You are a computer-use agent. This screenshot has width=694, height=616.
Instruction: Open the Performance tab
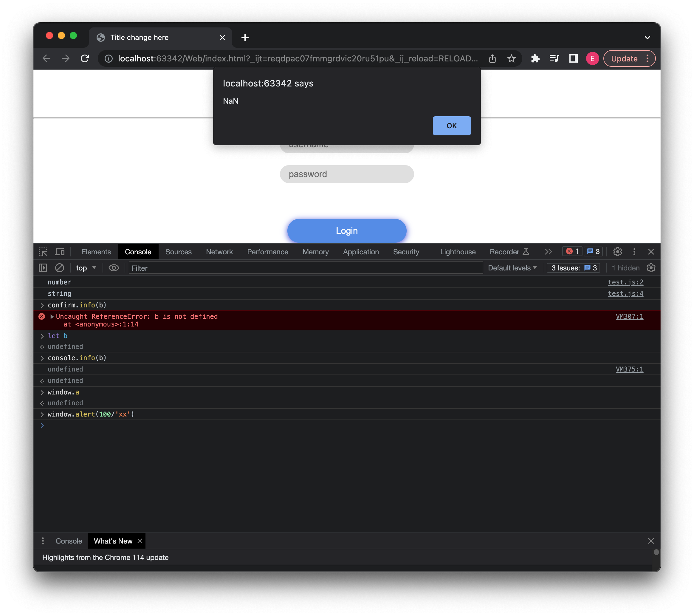(267, 252)
